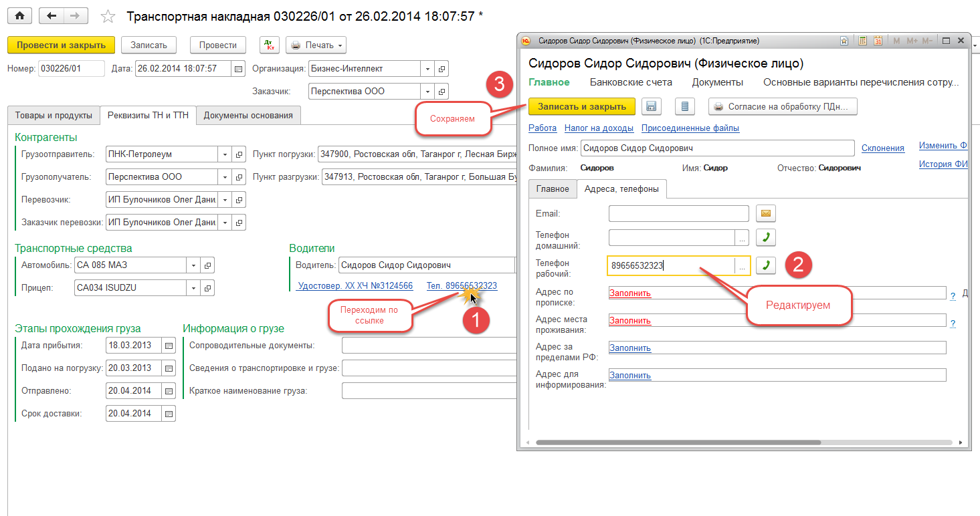Screen dimensions: 980x516
Task: Focus the Номер field of the waybill
Action: 72,69
